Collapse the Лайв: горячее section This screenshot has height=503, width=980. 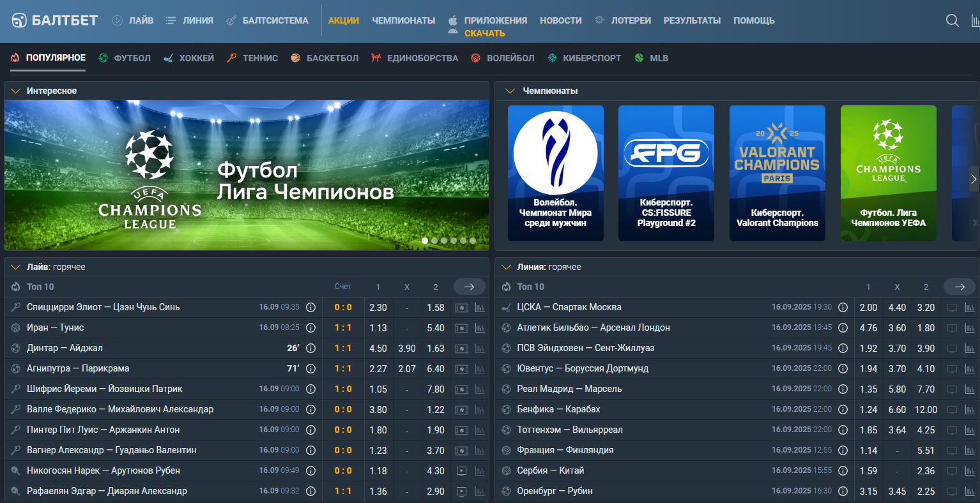[x=16, y=267]
